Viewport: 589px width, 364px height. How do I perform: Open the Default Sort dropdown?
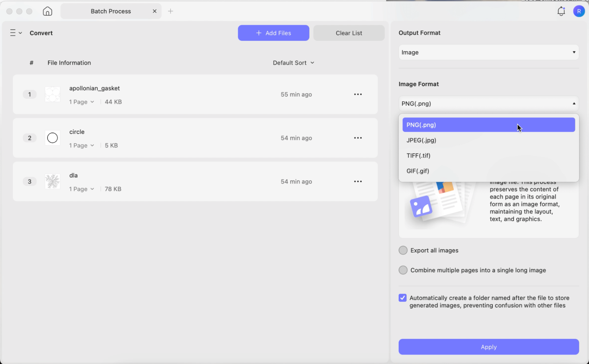tap(293, 63)
